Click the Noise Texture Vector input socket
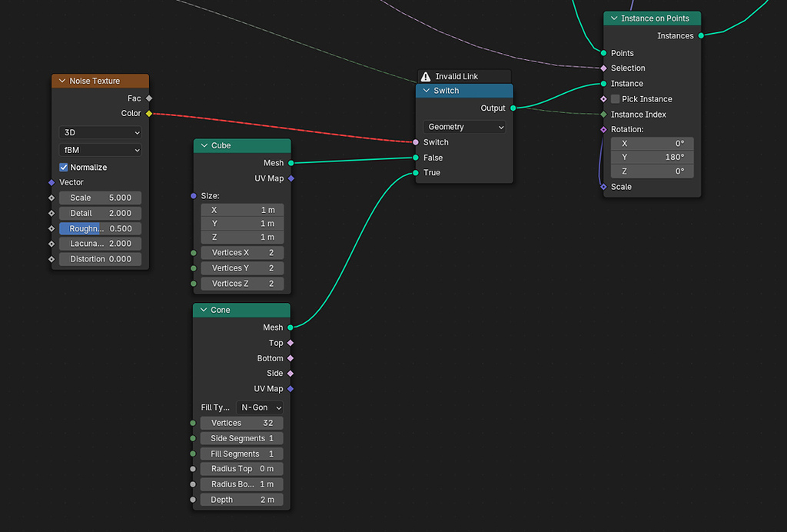The image size is (787, 532). 51,182
